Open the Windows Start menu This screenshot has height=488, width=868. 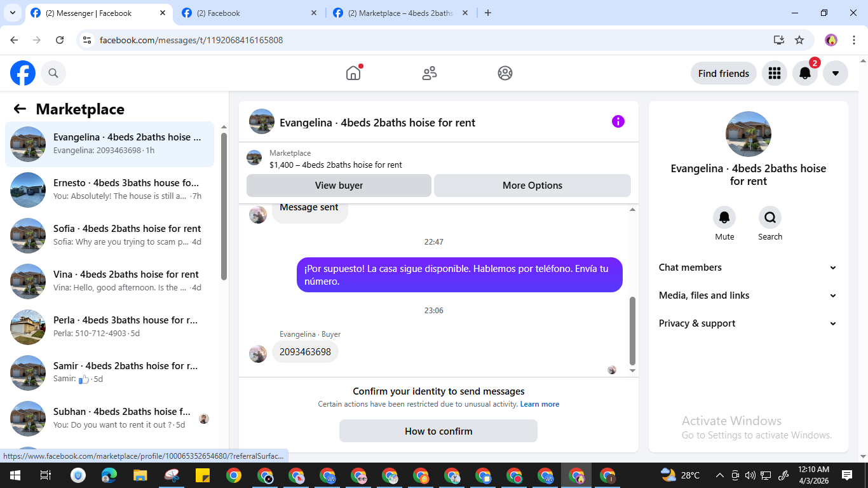pyautogui.click(x=15, y=475)
